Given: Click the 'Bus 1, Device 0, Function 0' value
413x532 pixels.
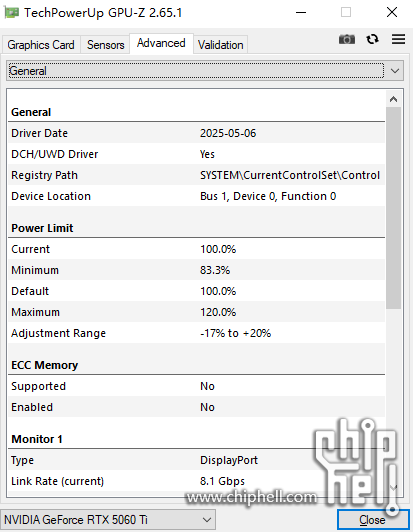Looking at the screenshot, I should point(268,196).
